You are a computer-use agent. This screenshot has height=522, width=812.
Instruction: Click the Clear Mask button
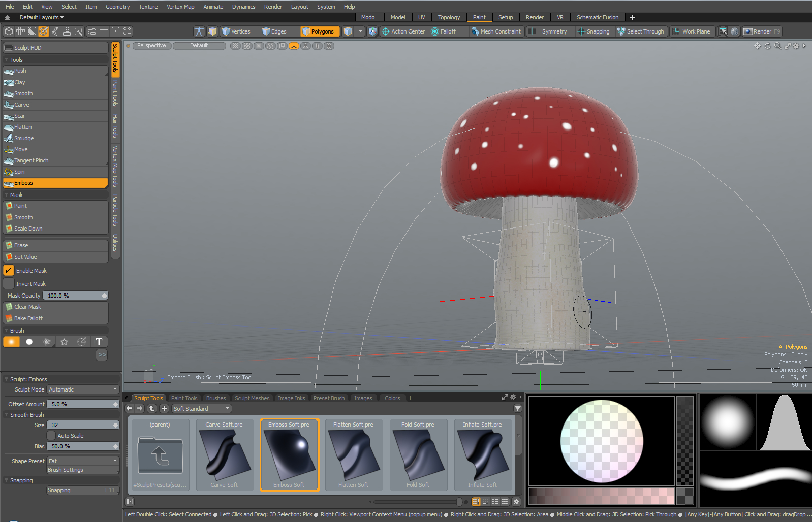[x=28, y=307]
